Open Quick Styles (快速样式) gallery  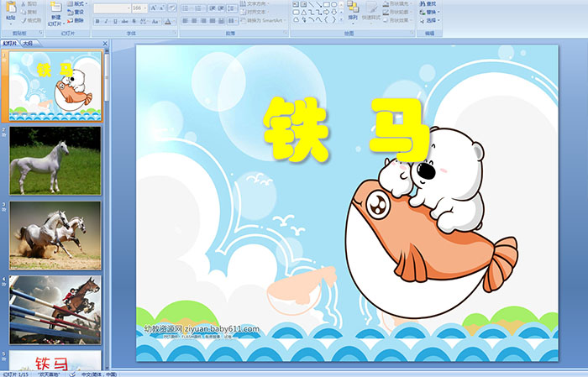pyautogui.click(x=371, y=11)
